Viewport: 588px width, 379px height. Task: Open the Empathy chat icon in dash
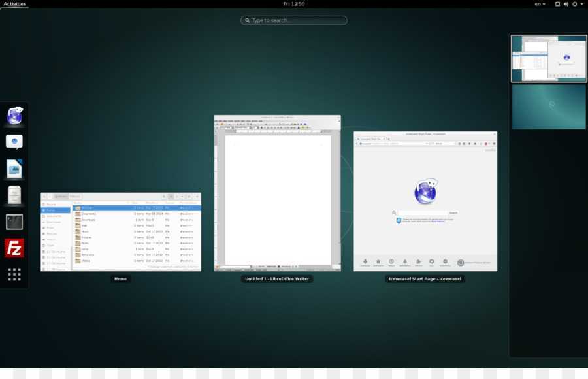click(14, 142)
